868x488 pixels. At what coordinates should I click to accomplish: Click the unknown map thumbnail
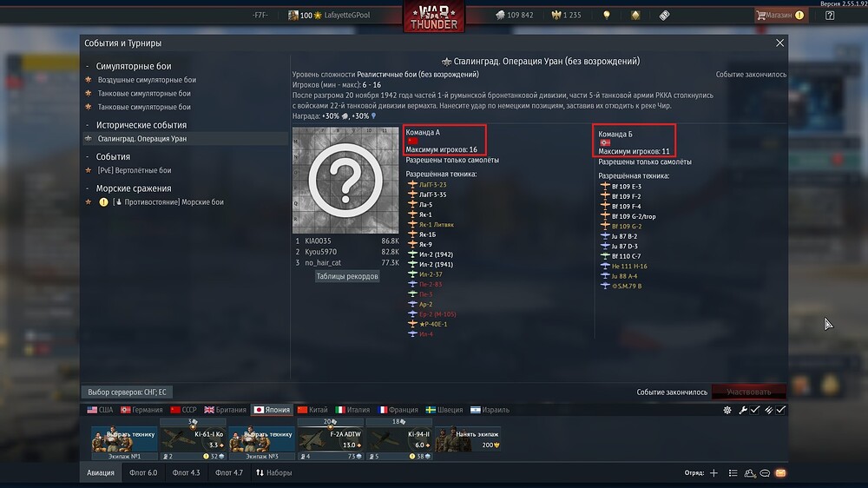(x=345, y=180)
